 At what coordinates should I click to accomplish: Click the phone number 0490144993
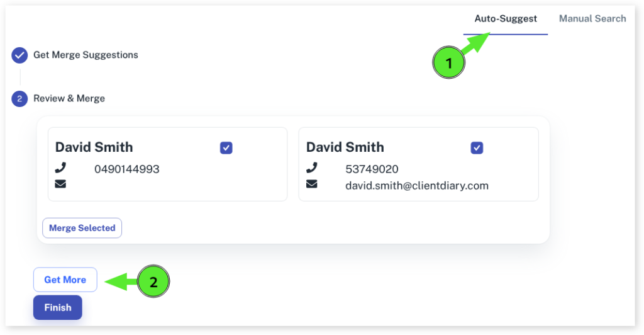click(x=127, y=169)
